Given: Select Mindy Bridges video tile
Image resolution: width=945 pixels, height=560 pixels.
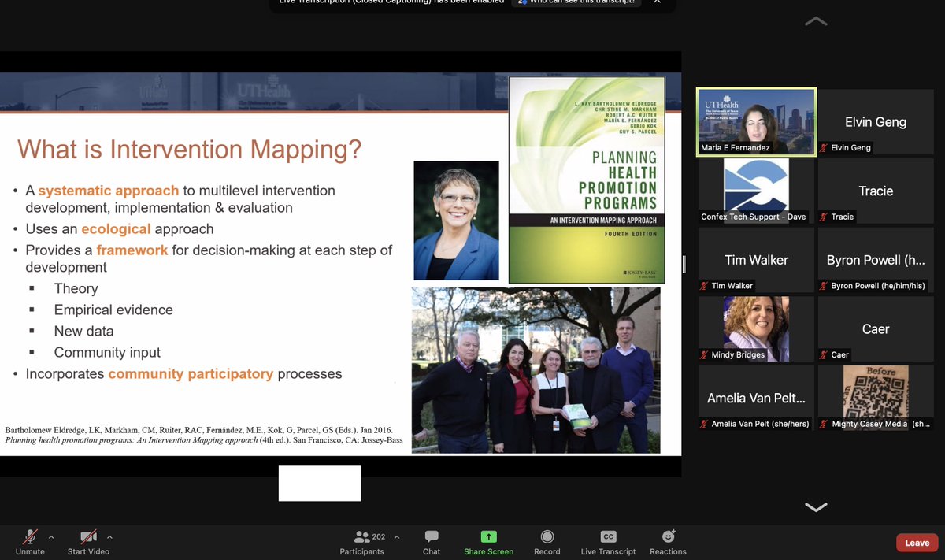Looking at the screenshot, I should pyautogui.click(x=757, y=329).
